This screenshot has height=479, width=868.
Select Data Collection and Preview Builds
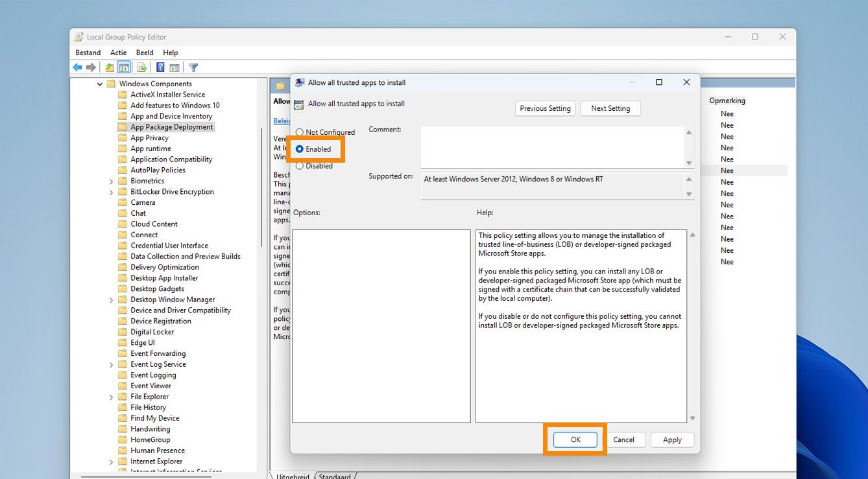pyautogui.click(x=186, y=257)
